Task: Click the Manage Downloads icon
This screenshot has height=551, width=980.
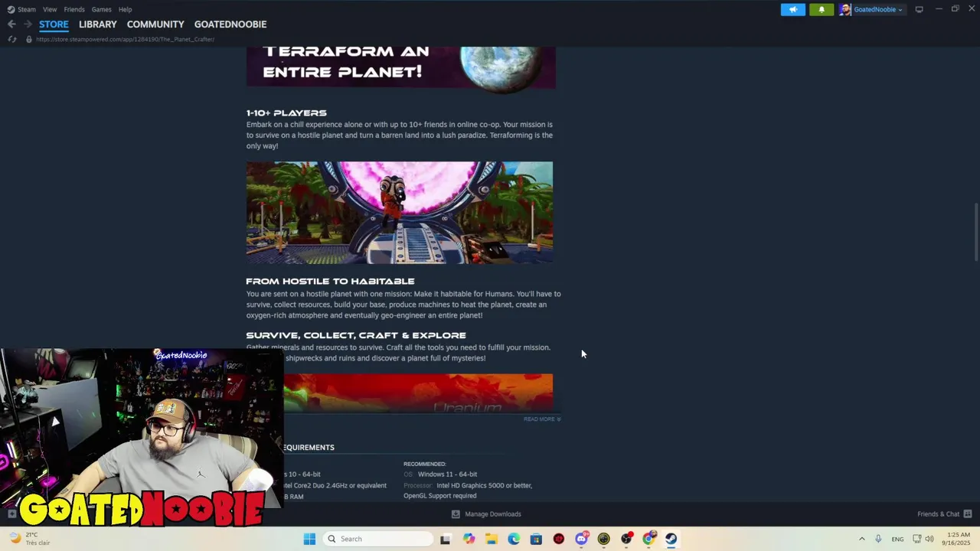Action: 456,514
